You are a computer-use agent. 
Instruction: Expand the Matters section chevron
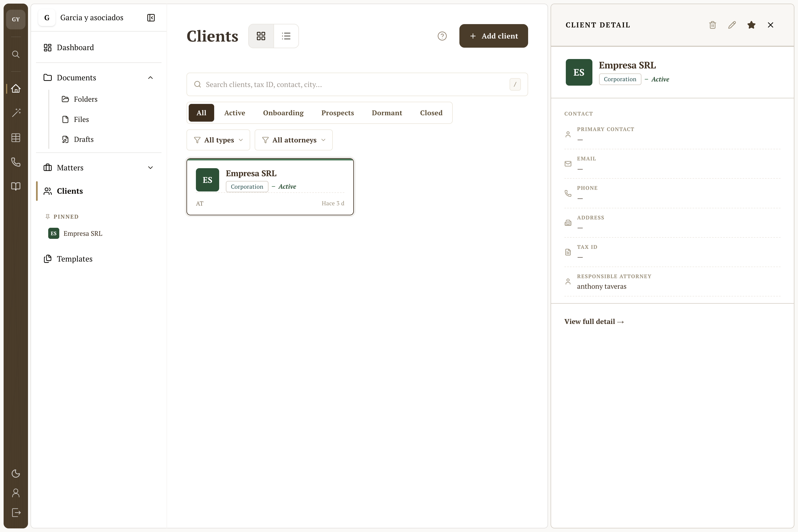click(x=150, y=168)
